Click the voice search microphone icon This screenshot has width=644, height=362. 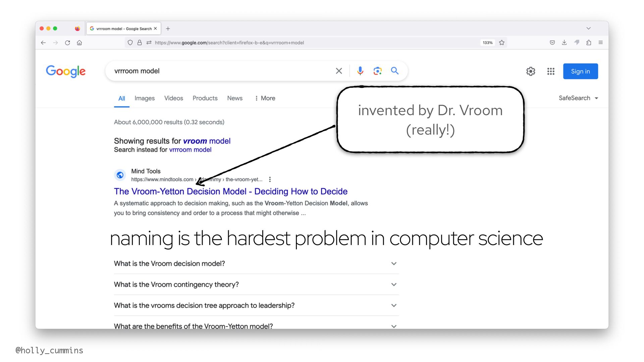[360, 71]
